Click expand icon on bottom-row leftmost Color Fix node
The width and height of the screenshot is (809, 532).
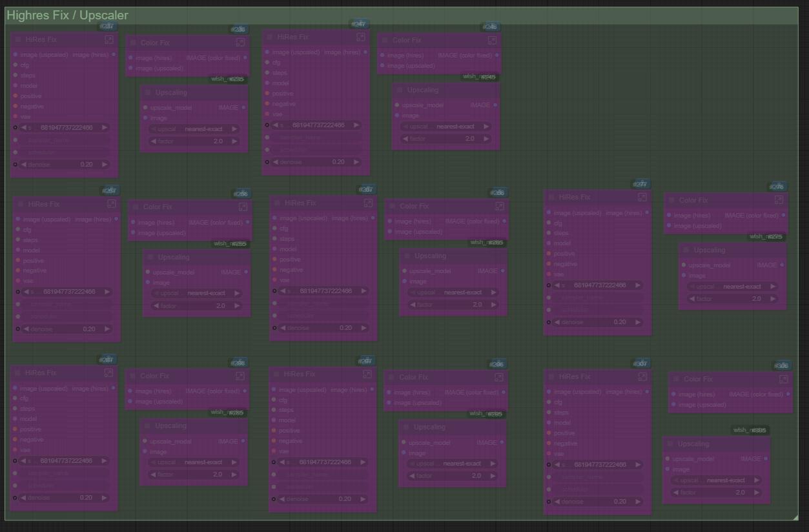pos(240,376)
